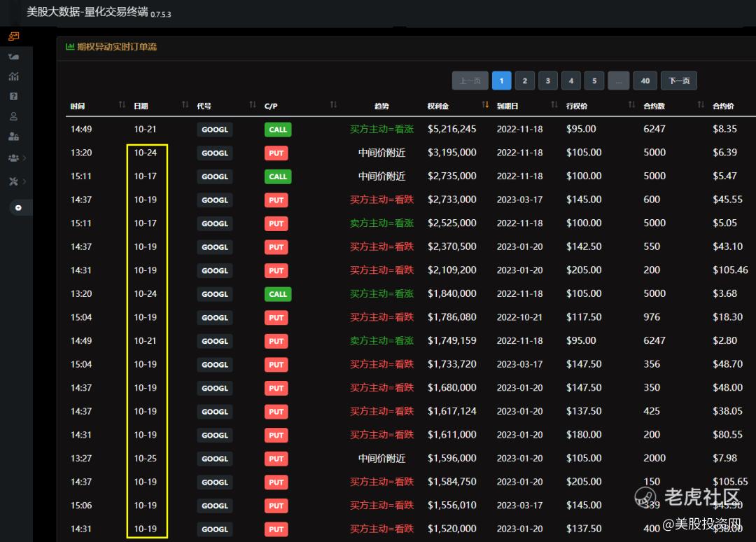Sort the table by the 到期日 column arrows
This screenshot has height=542, width=756.
pyautogui.click(x=554, y=104)
